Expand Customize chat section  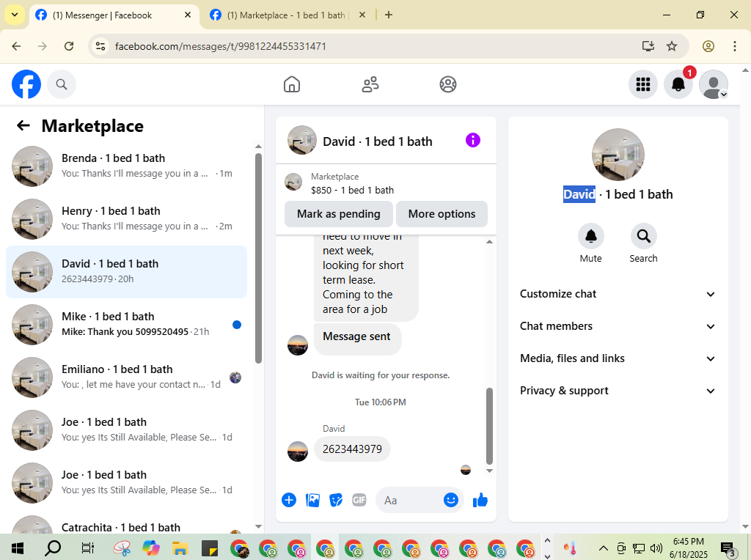[618, 294]
